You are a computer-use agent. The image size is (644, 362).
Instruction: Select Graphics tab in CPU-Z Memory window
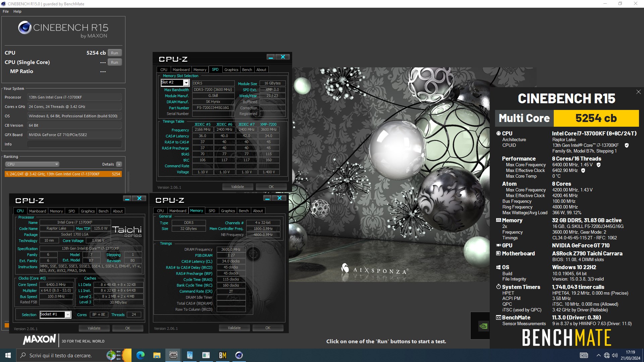(x=228, y=211)
